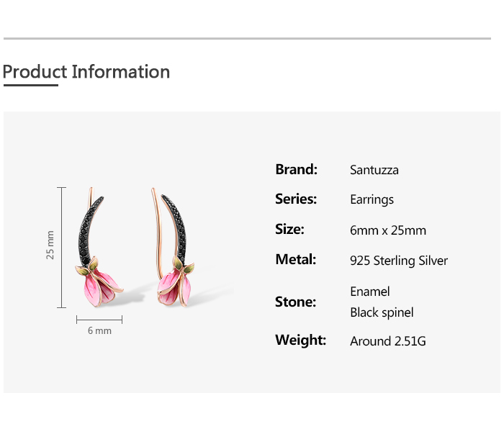Screen dimensions: 504x429
Task: Click the Weight label
Action: (x=300, y=340)
